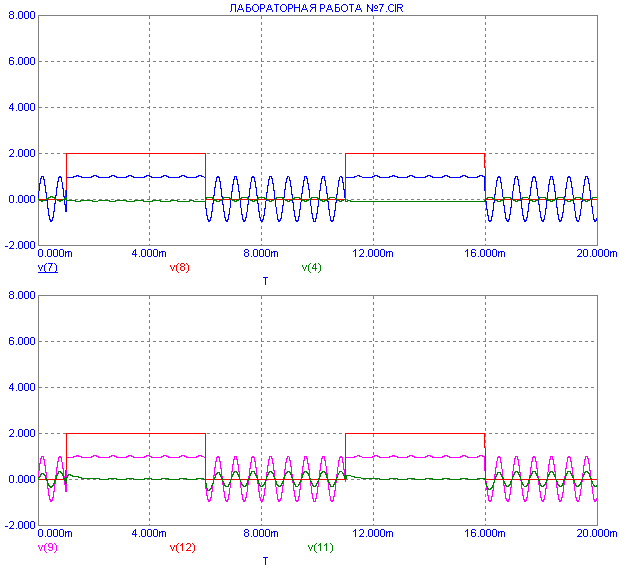Click the 0.000m time tick on bottom plot
Screen dimensions: 626x573
tap(55, 533)
